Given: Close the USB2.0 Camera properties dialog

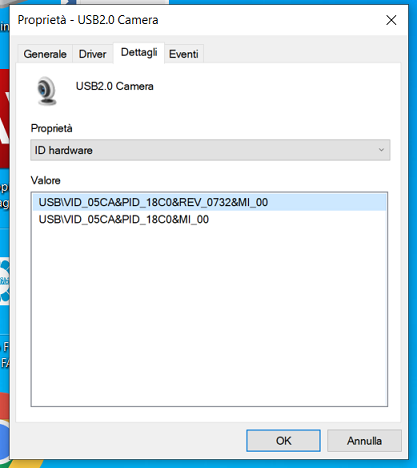Looking at the screenshot, I should click(391, 20).
